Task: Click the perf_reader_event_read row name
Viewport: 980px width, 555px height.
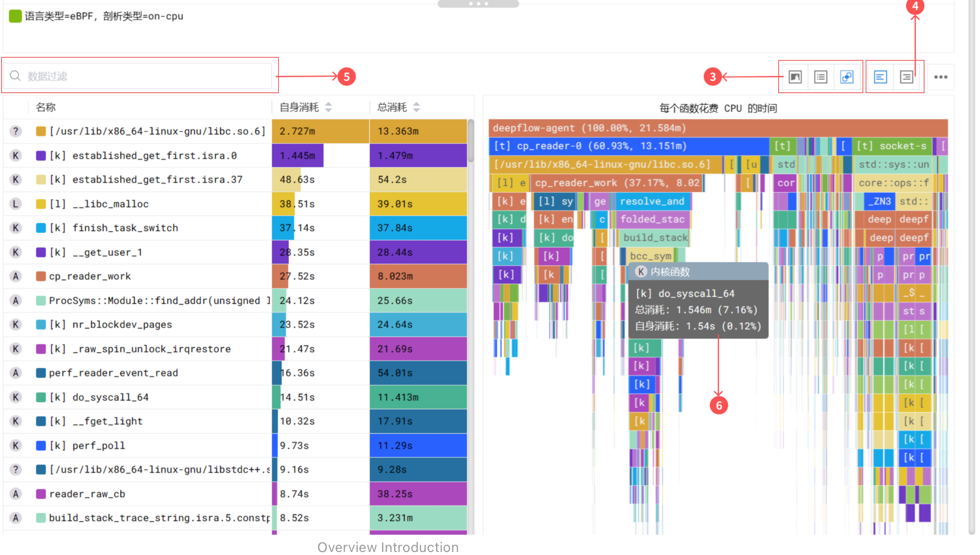Action: click(113, 373)
